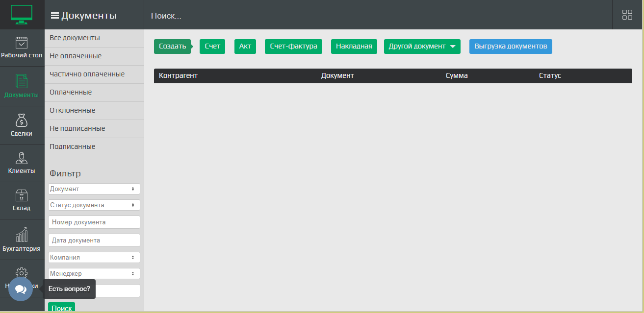This screenshot has height=313, width=644.
Task: Click the grid apps icon top right
Action: 627,15
